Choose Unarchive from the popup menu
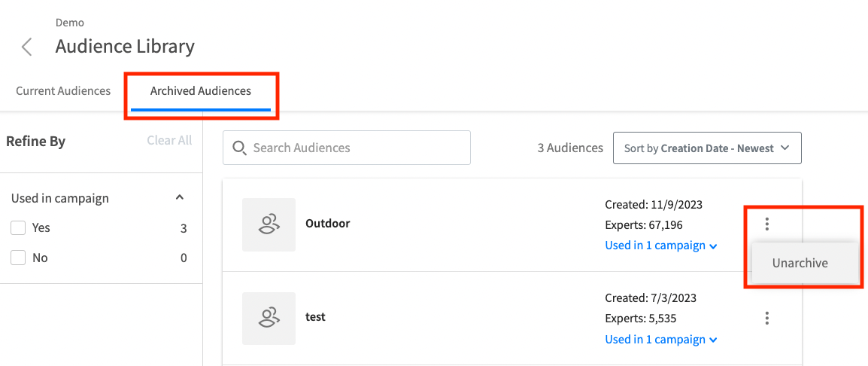 800,263
